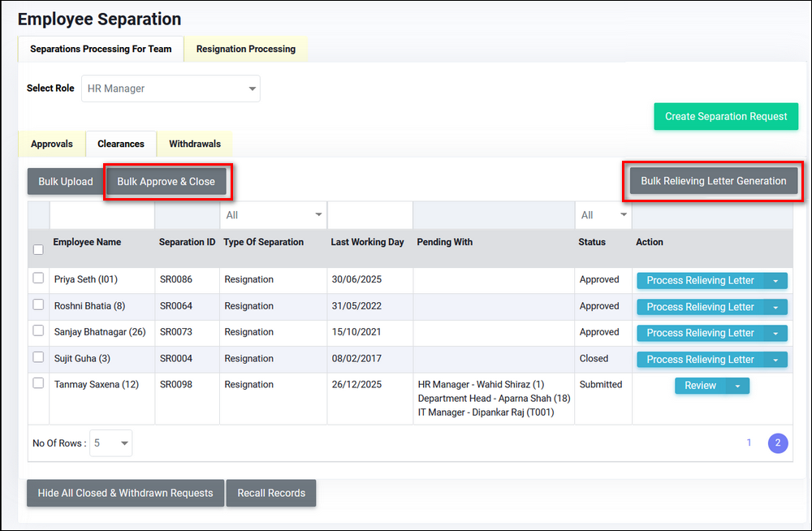Click the split-button arrow for Sujit Guha
Viewport: 812px width, 531px height.
(776, 360)
